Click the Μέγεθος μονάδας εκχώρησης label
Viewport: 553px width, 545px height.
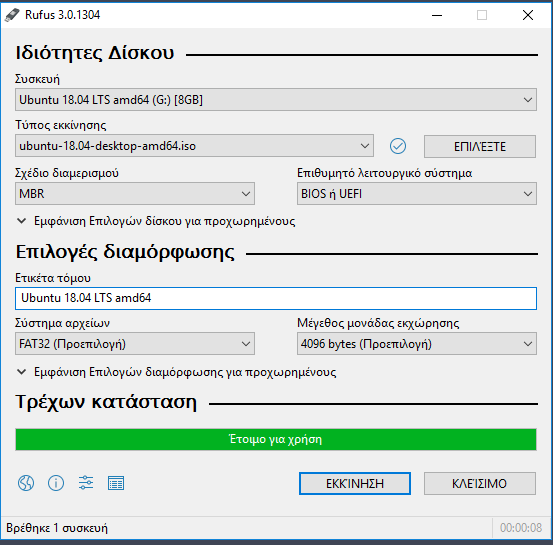pyautogui.click(x=378, y=323)
